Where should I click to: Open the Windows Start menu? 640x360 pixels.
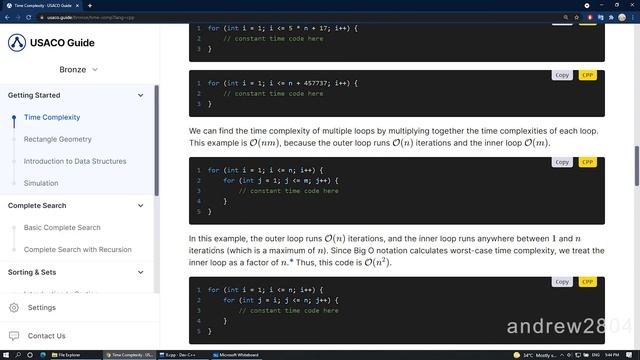pos(6,355)
